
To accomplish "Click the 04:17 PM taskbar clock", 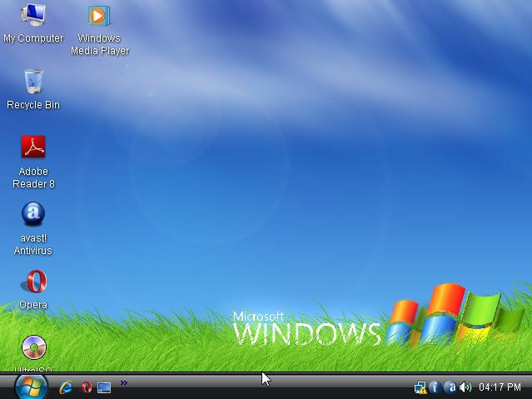I will [x=500, y=387].
